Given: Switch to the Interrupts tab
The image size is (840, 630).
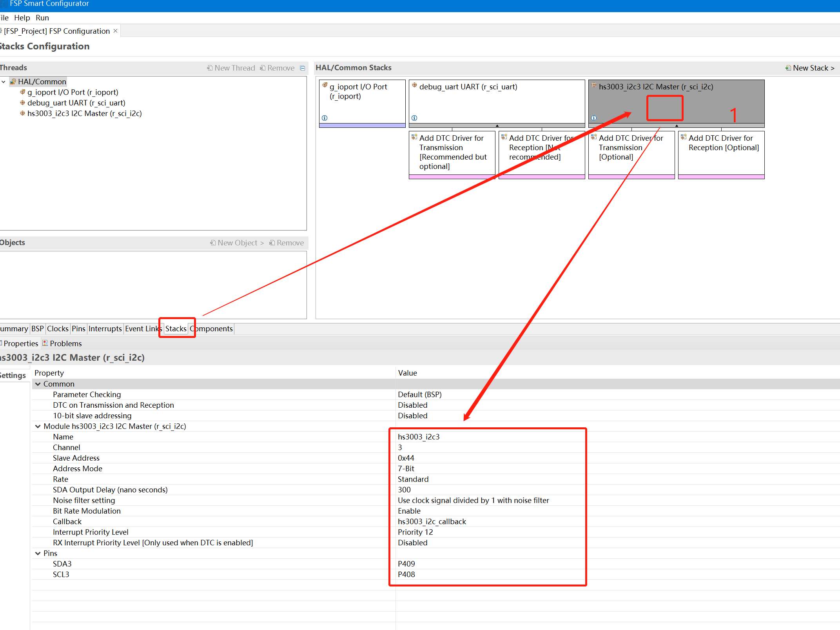Looking at the screenshot, I should [x=105, y=329].
